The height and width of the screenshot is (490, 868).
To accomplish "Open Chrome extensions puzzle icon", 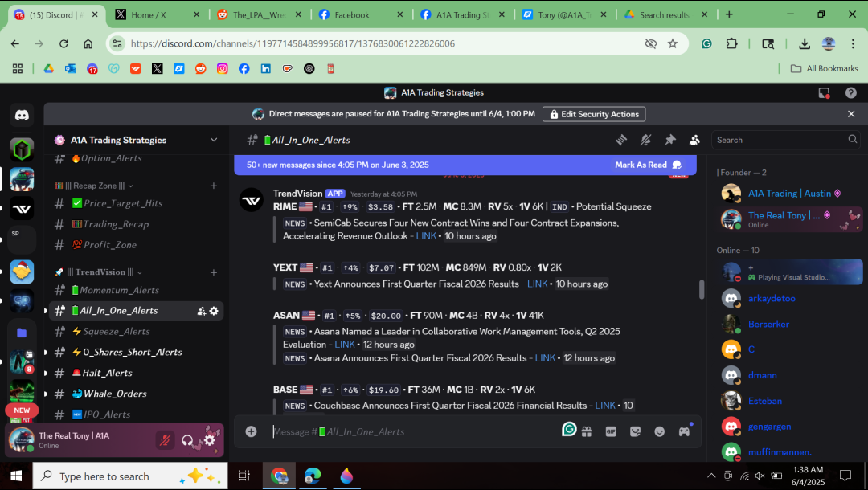I will [x=732, y=43].
